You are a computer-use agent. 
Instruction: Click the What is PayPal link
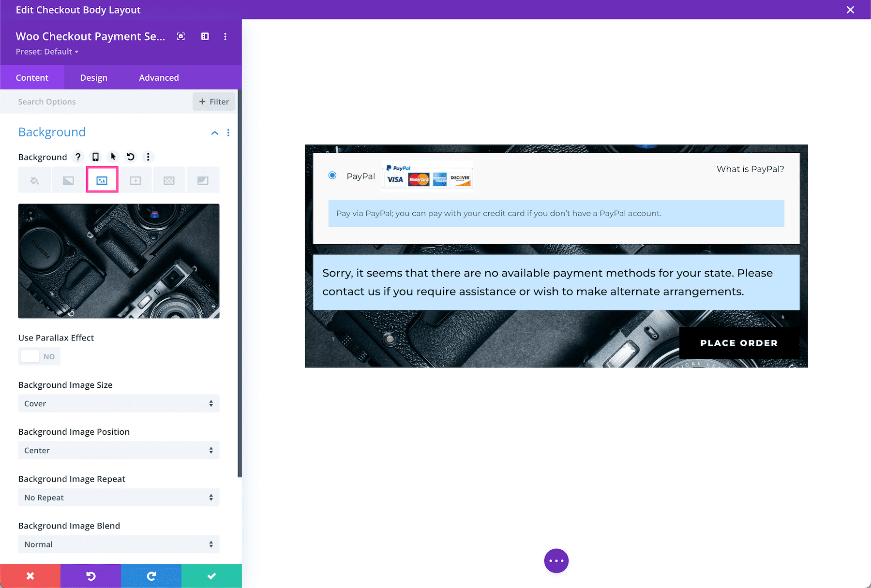750,169
